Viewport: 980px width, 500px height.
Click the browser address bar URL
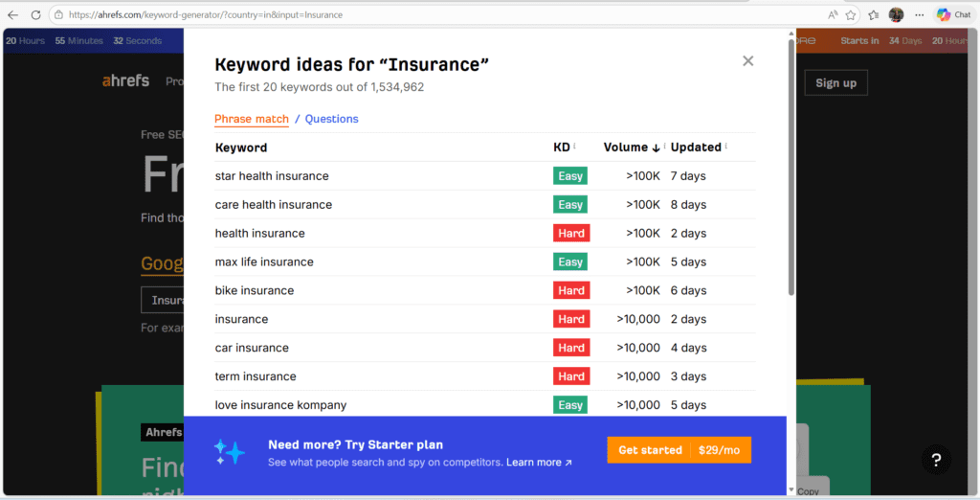click(x=206, y=14)
